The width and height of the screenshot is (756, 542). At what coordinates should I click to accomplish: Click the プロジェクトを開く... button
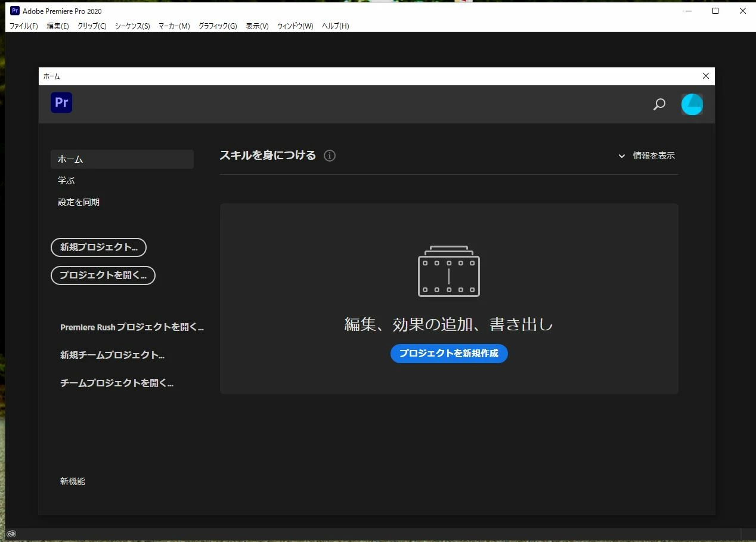[103, 275]
